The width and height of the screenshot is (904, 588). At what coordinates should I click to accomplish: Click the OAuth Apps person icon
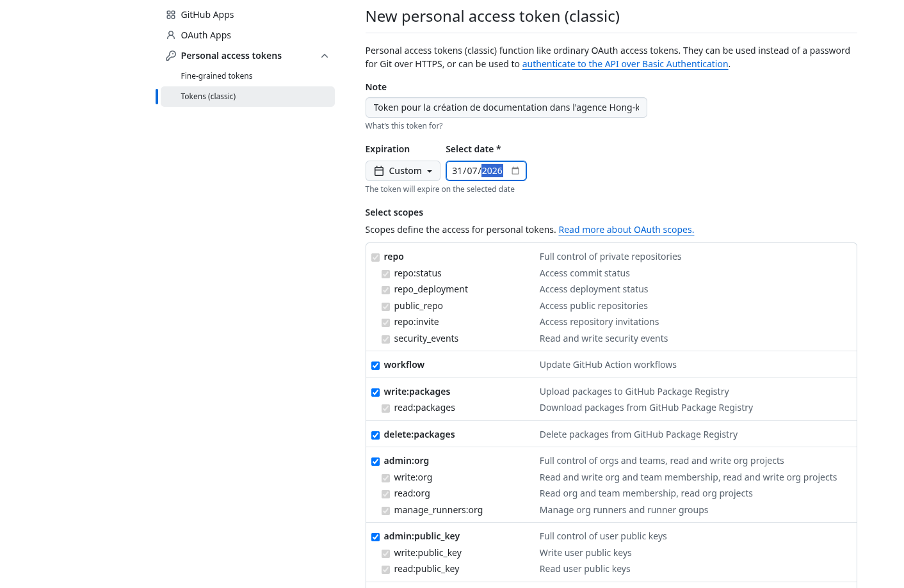click(171, 35)
